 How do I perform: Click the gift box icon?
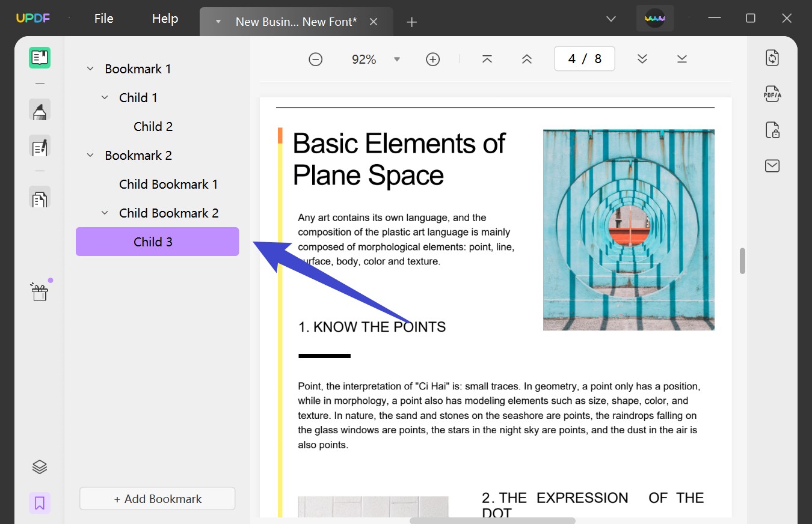point(40,292)
